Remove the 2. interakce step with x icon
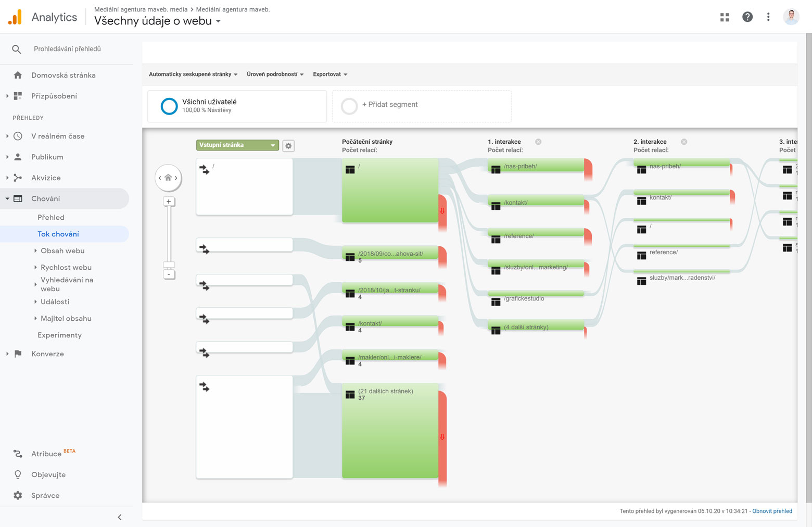812x527 pixels. coord(684,142)
